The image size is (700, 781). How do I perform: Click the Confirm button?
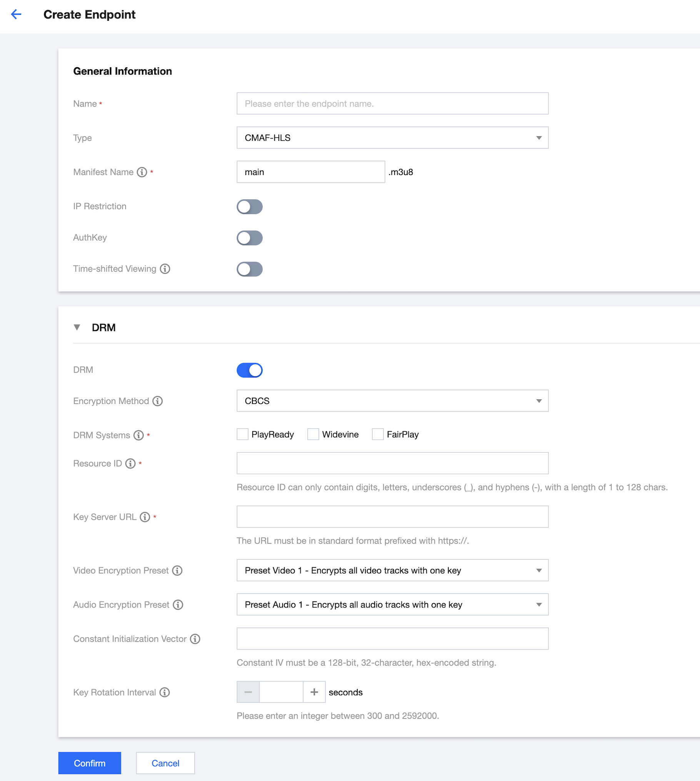pyautogui.click(x=90, y=763)
